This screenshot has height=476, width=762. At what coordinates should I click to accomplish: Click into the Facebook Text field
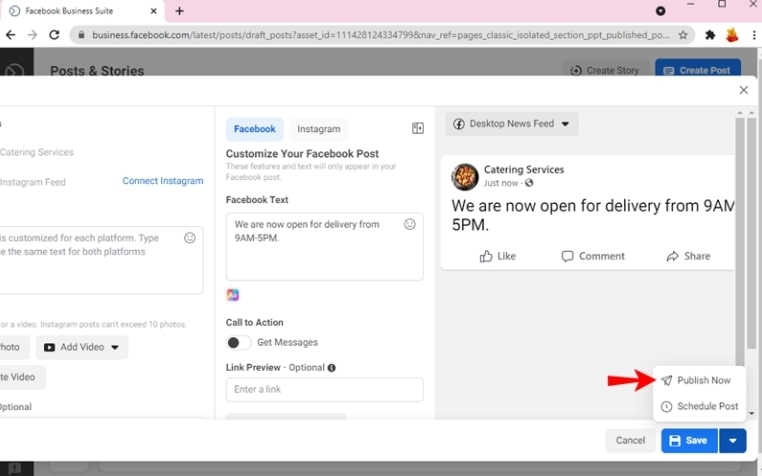coord(325,247)
